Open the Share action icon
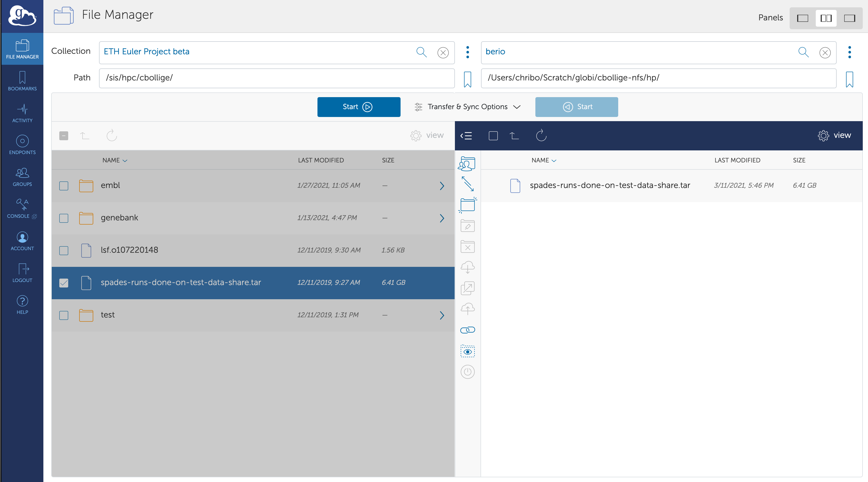The width and height of the screenshot is (868, 482). point(467,164)
